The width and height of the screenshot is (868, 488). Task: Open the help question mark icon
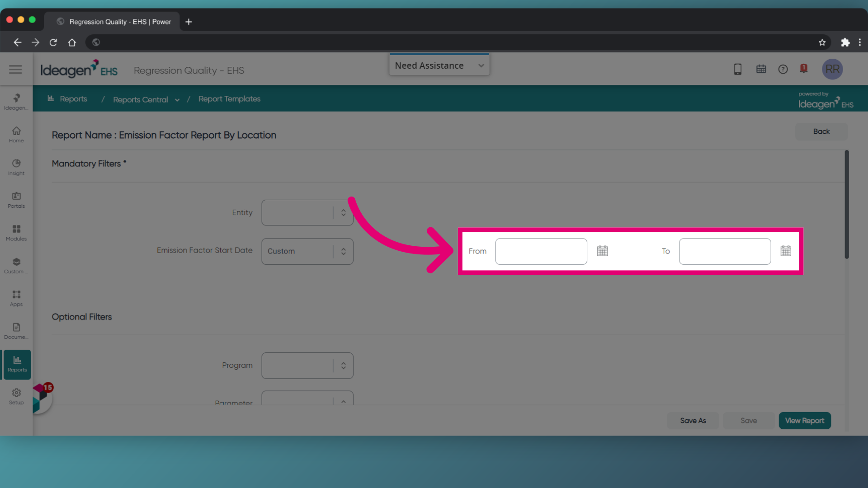(x=783, y=69)
